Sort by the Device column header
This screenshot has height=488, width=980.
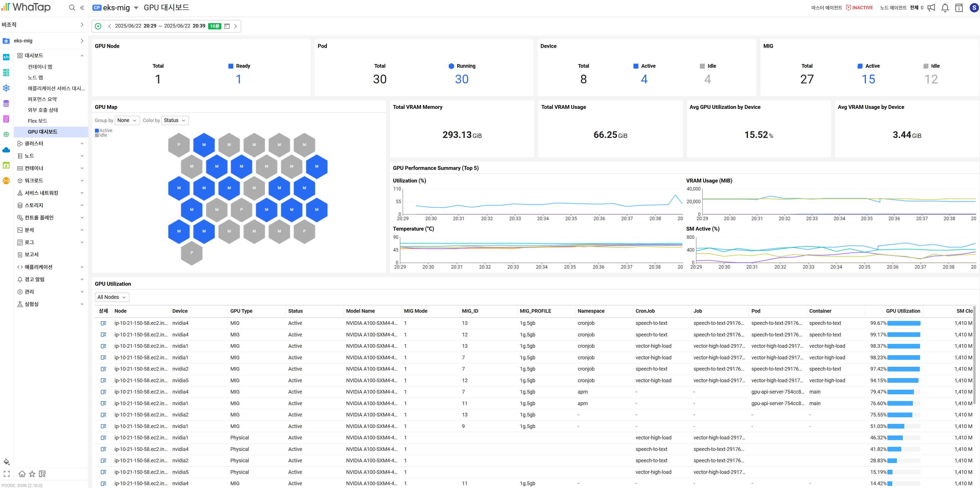[x=180, y=311]
